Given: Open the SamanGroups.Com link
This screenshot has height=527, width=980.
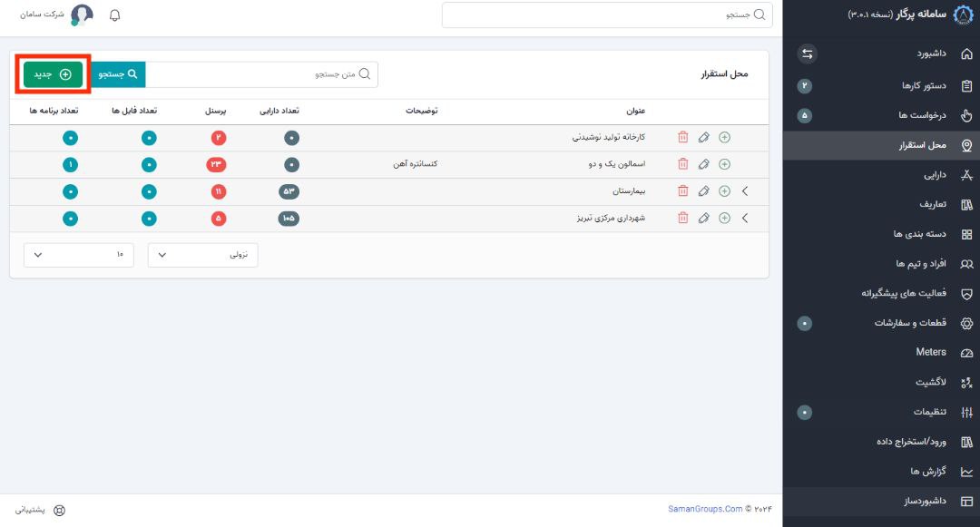Looking at the screenshot, I should [705, 509].
